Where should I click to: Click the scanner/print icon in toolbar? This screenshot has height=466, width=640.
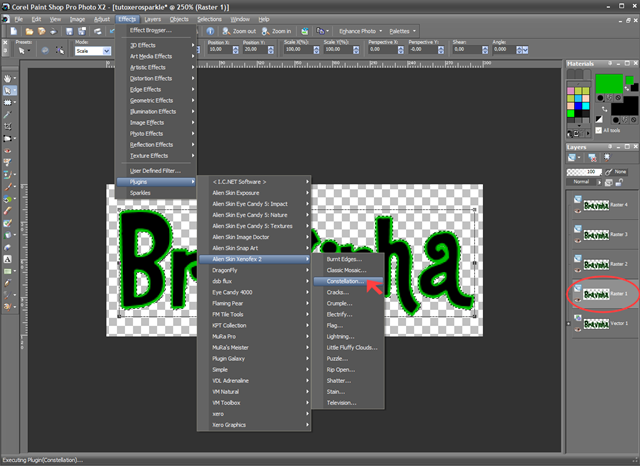pyautogui.click(x=97, y=31)
